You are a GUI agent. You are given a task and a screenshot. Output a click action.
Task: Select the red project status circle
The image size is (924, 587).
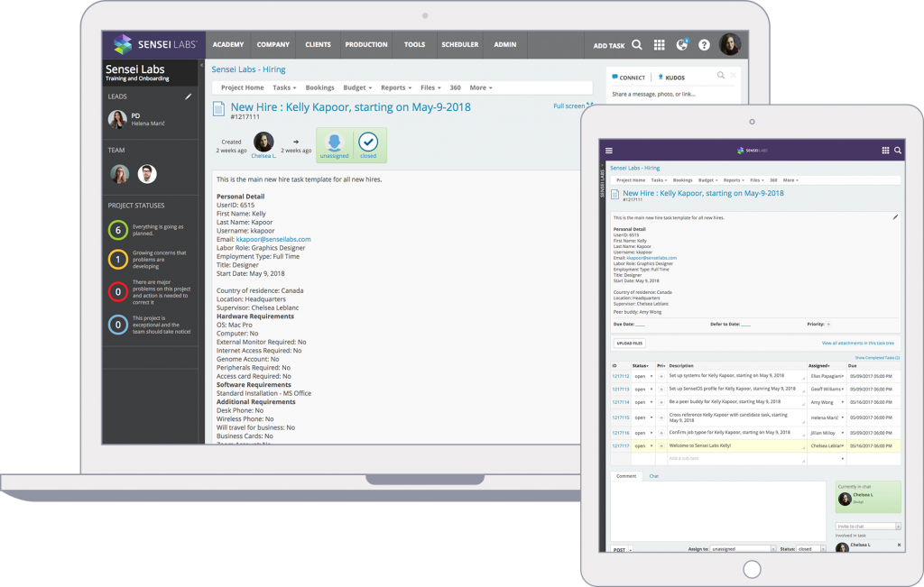coord(118,292)
